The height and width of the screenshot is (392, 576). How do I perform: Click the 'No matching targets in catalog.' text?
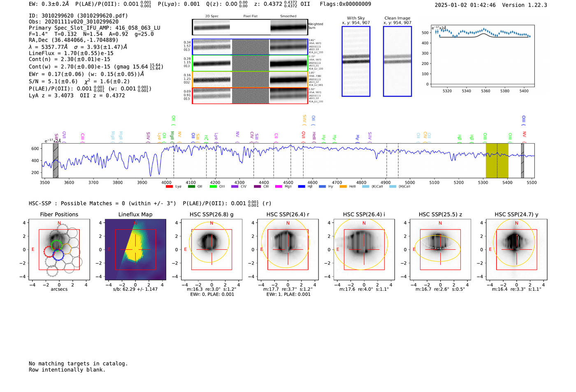pyautogui.click(x=78, y=364)
